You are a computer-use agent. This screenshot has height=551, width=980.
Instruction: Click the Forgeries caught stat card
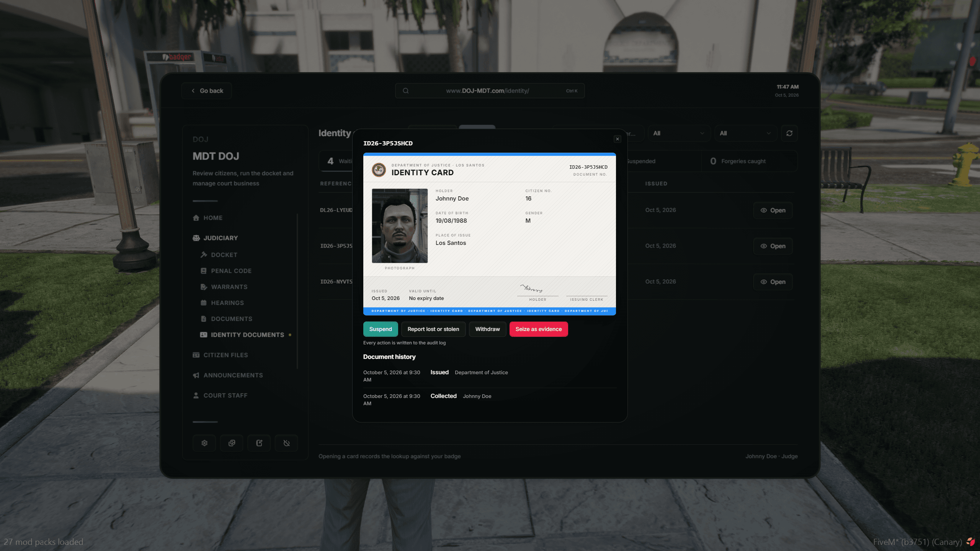750,161
